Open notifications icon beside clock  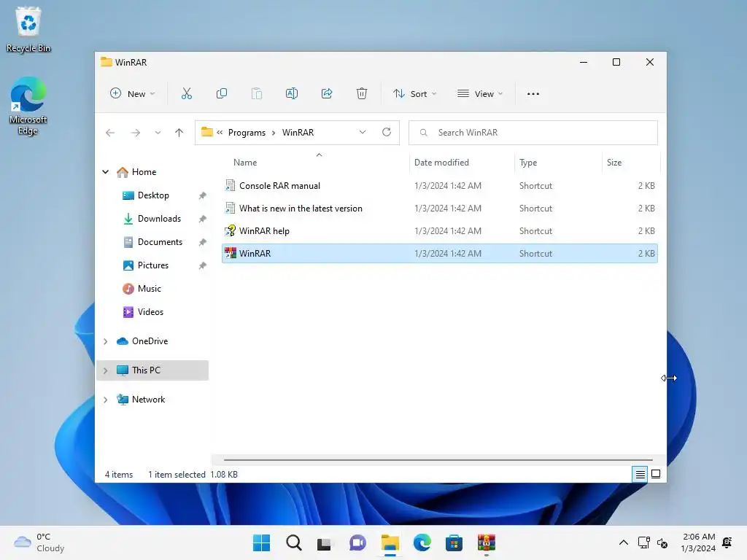727,542
